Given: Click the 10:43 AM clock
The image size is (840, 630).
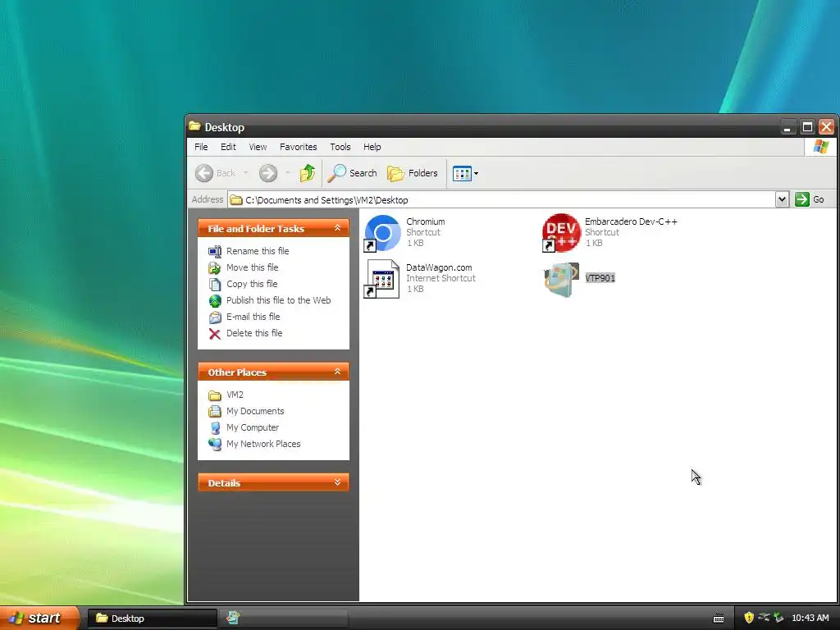Looking at the screenshot, I should pyautogui.click(x=810, y=618).
